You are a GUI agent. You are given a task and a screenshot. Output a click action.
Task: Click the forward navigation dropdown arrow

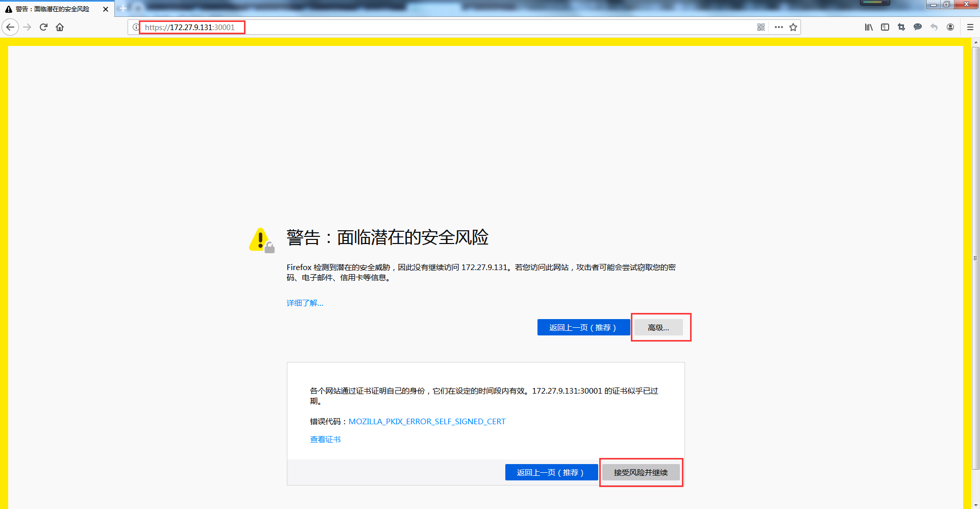27,27
